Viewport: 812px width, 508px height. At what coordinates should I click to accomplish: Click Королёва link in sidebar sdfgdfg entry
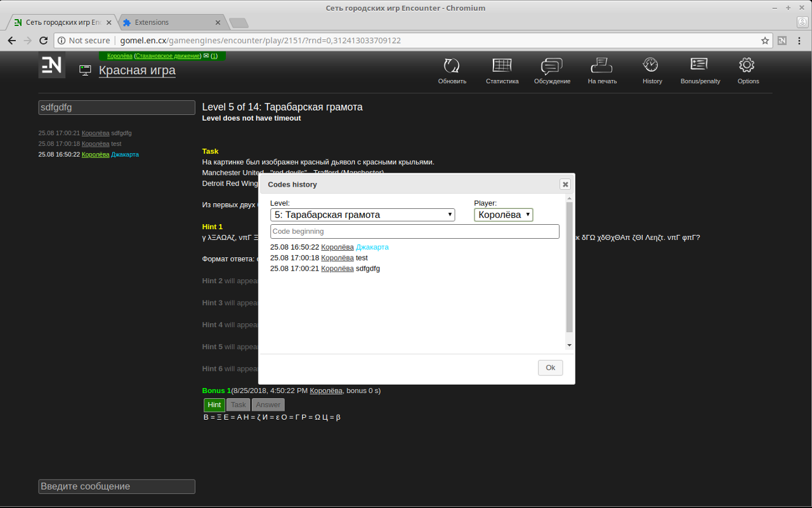pyautogui.click(x=95, y=133)
